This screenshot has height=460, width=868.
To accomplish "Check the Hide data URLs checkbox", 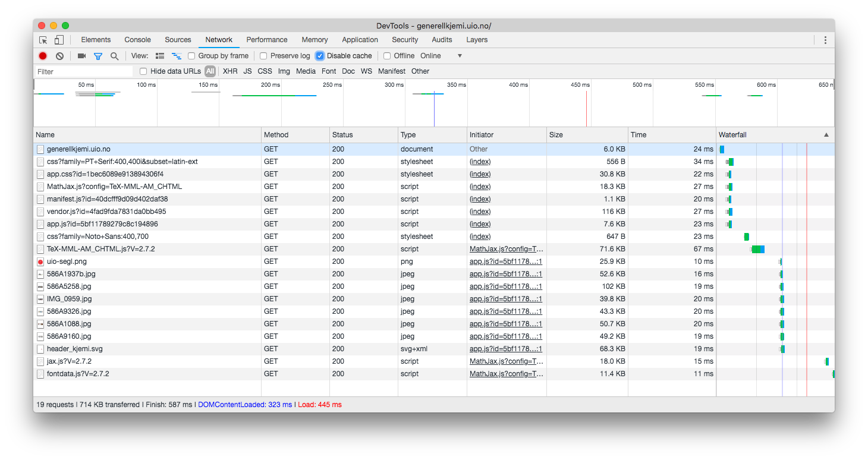I will [143, 71].
